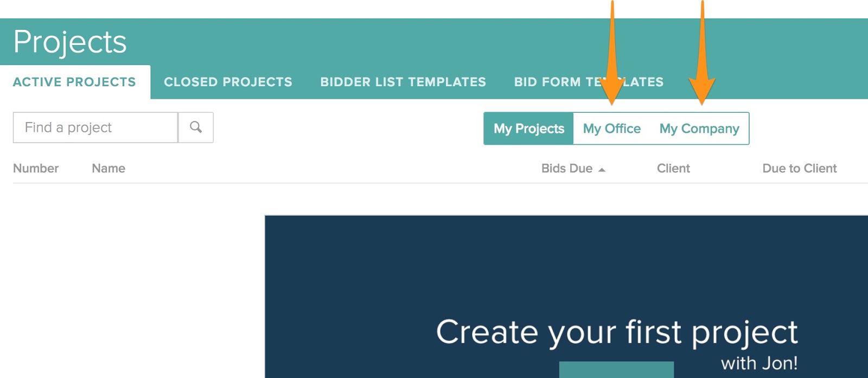
Task: Click the Bids Due column header
Action: [566, 168]
